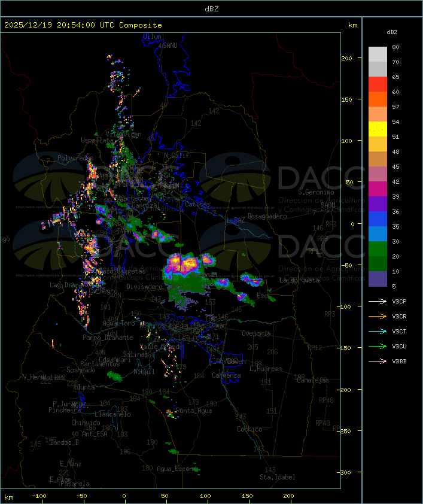Click the orange VBCR arrow in legend

[x=378, y=316]
